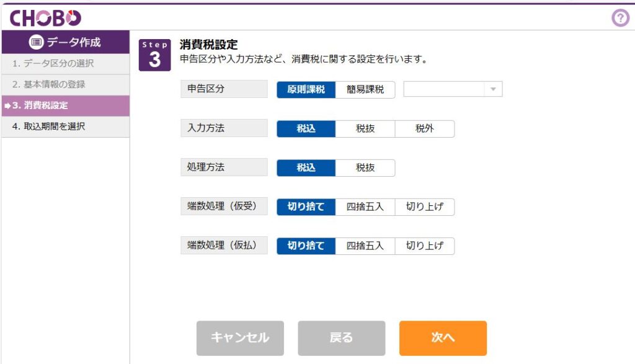Choose 四捨五入 for 端数処理（仮払）

tap(365, 246)
